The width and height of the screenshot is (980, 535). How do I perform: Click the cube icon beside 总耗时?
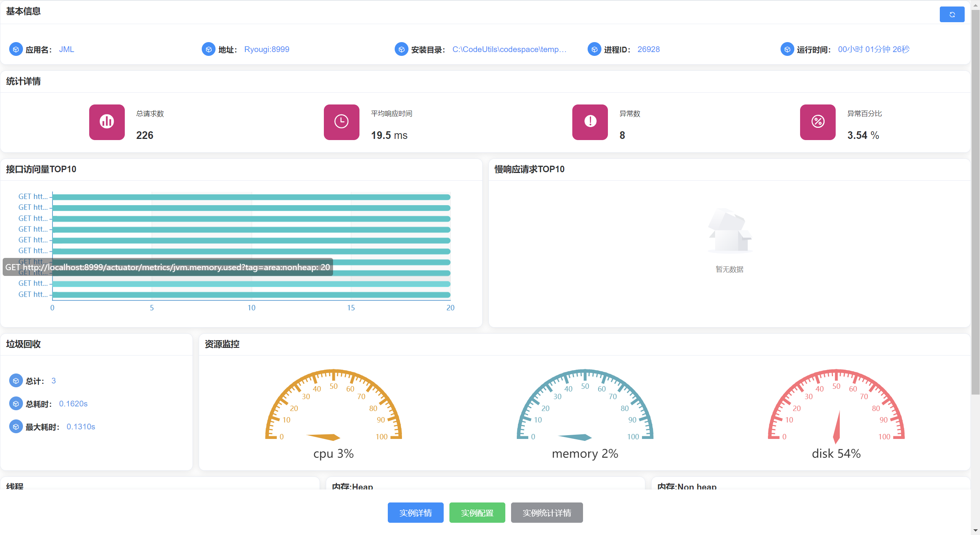tap(16, 404)
